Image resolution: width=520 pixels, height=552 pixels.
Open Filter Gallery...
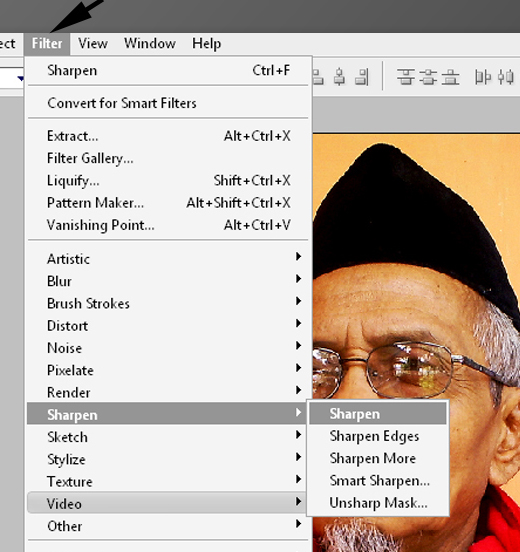click(168, 158)
